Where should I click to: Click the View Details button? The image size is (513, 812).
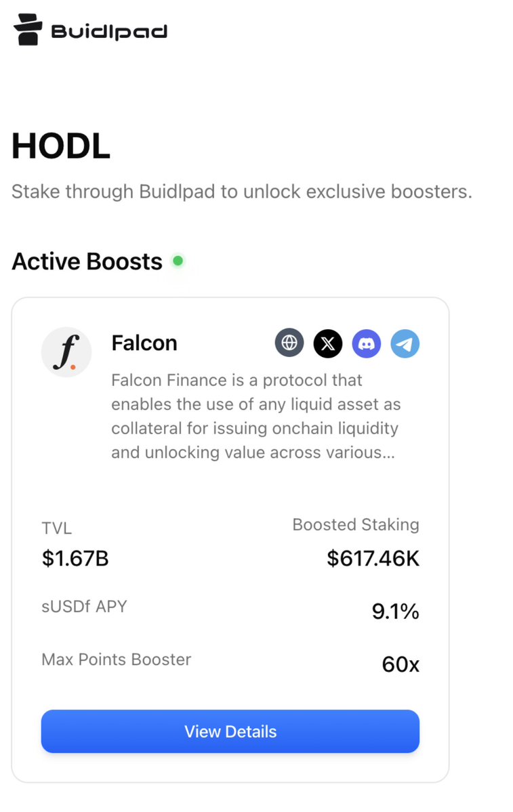tap(230, 731)
